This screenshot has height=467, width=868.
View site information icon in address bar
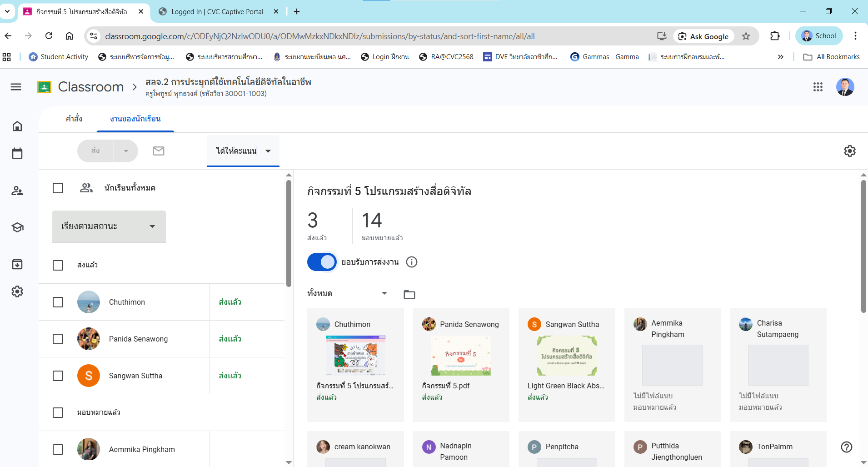pyautogui.click(x=94, y=36)
